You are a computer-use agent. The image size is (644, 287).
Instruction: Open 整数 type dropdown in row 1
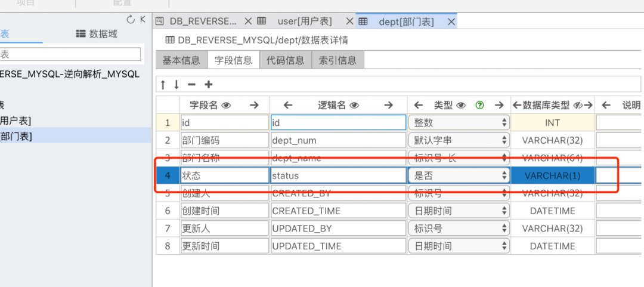pyautogui.click(x=459, y=122)
